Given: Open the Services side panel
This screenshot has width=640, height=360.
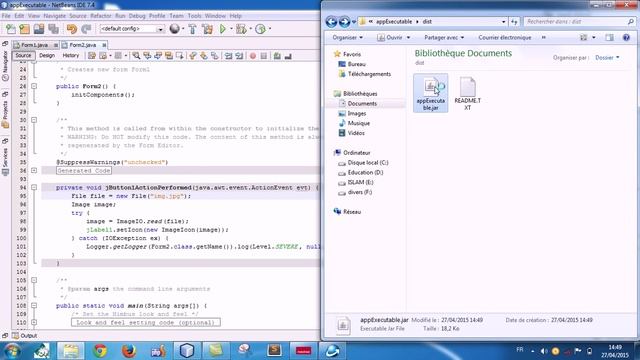Looking at the screenshot, I should click(x=5, y=157).
